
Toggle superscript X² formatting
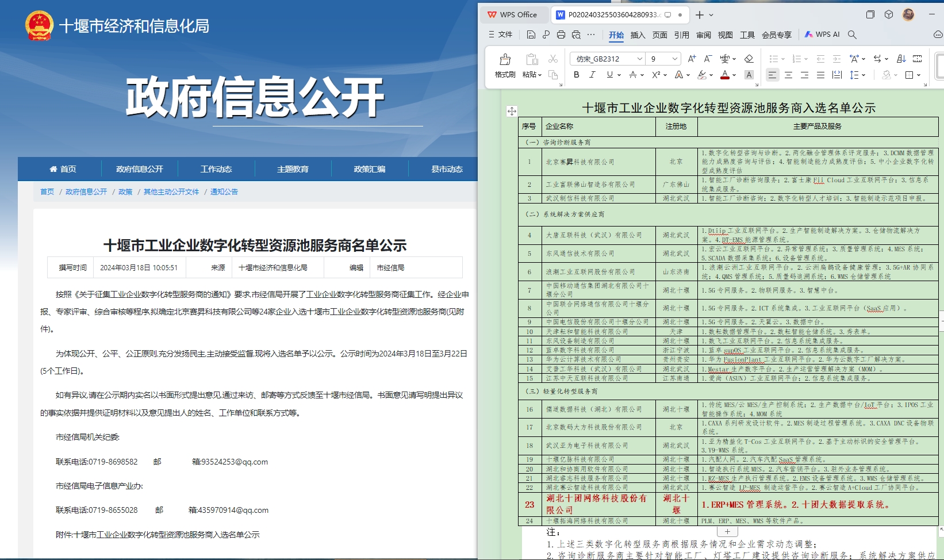656,75
